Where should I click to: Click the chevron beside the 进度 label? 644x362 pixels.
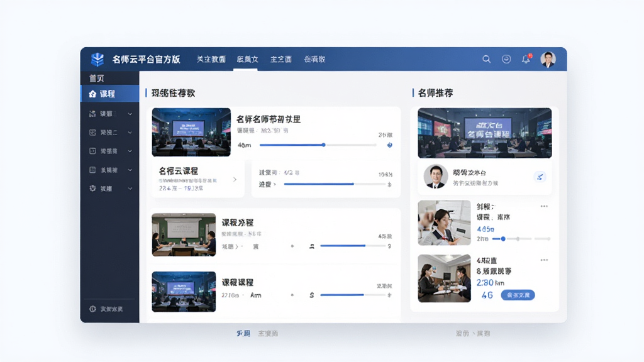click(x=275, y=185)
